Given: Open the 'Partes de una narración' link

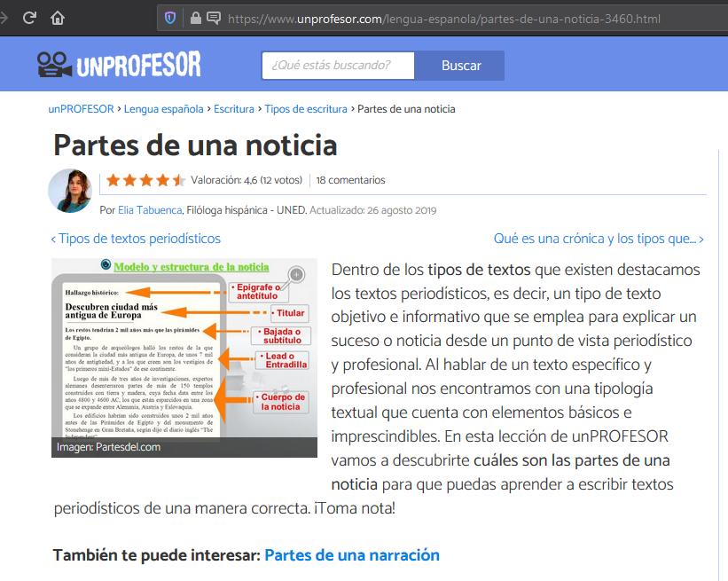Looking at the screenshot, I should (352, 555).
